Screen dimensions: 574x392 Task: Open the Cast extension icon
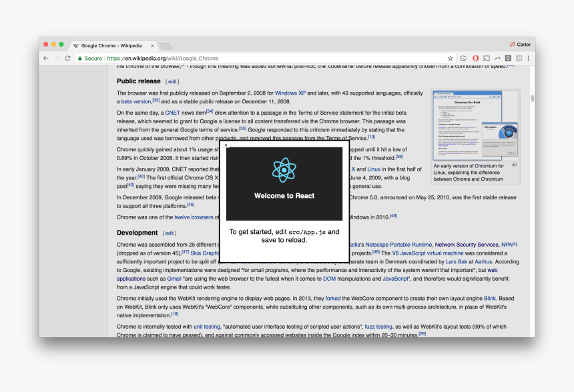[x=486, y=58]
